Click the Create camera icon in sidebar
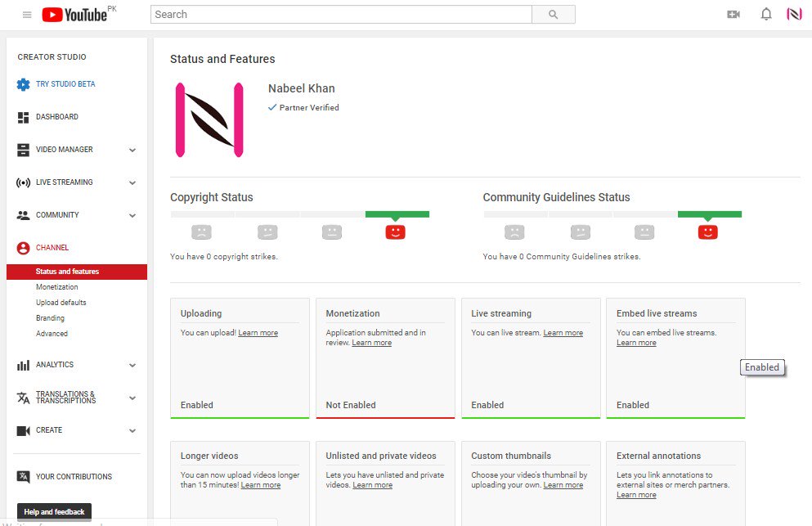Screen dimensions: 812x526 pos(23,430)
